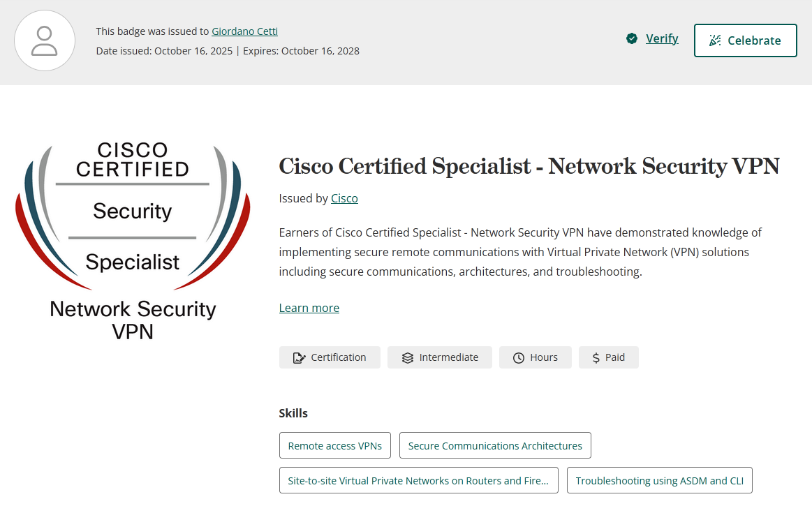
Task: Open Giordano Cetti's profile link
Action: [x=244, y=31]
